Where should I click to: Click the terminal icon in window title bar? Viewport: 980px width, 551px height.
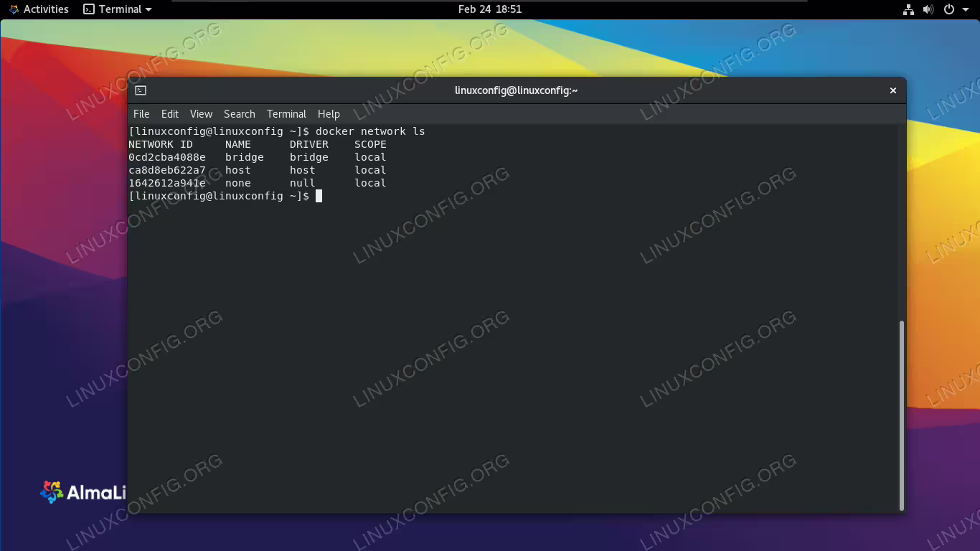[141, 90]
